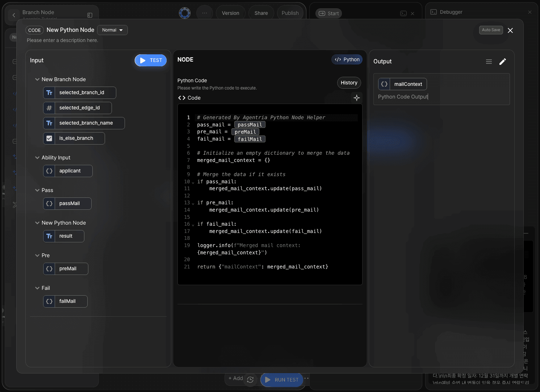
Task: Click the + Add button at bottom
Action: pyautogui.click(x=235, y=378)
